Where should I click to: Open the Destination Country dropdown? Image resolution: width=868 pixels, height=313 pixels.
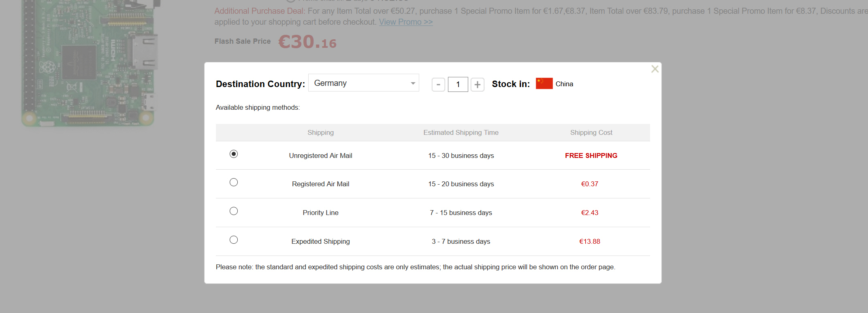tap(363, 83)
